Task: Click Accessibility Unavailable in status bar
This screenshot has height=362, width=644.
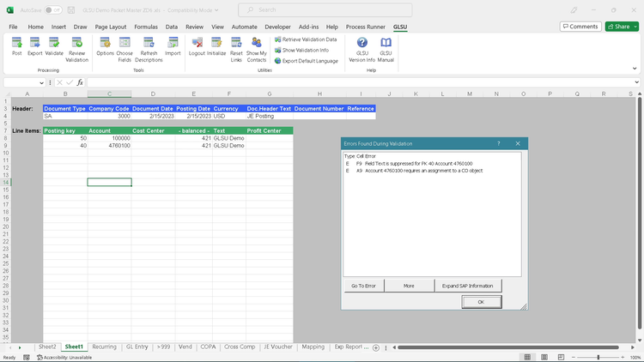Action: pos(64,358)
